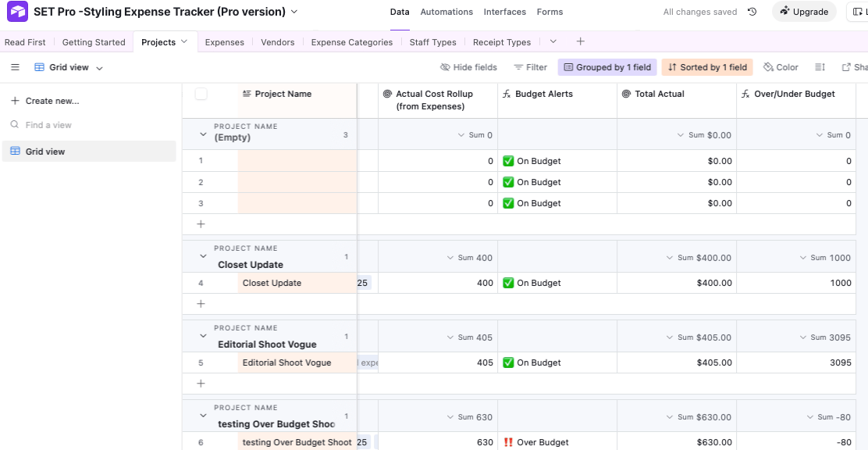
Task: Click the Find a view search field
Action: [x=48, y=125]
